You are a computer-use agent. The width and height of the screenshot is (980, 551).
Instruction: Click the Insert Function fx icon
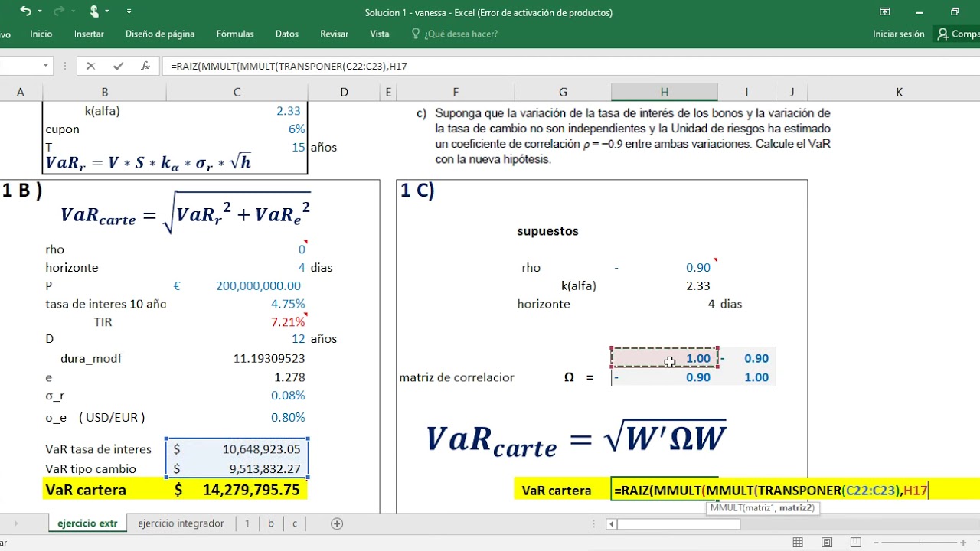point(145,66)
